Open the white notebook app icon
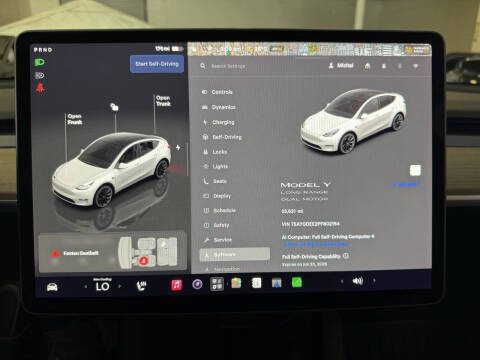The height and width of the screenshot is (360, 480). (x=256, y=283)
